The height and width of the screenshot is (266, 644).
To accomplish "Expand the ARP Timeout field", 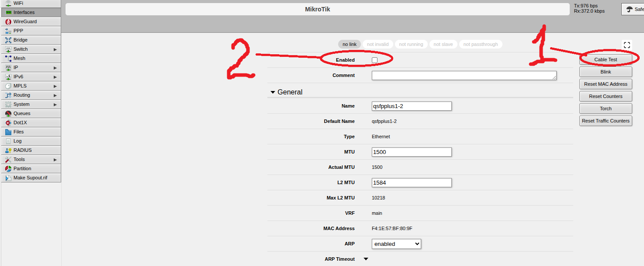I will click(366, 259).
